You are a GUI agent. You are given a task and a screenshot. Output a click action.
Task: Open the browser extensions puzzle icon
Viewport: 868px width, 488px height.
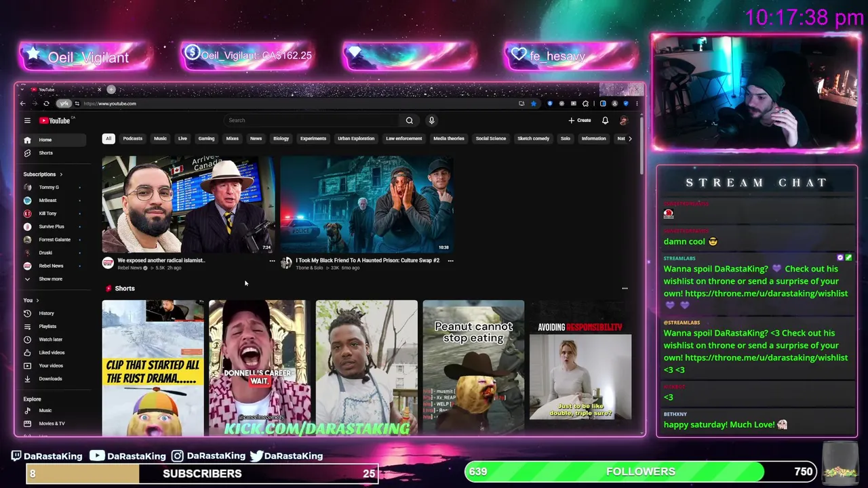pyautogui.click(x=586, y=104)
